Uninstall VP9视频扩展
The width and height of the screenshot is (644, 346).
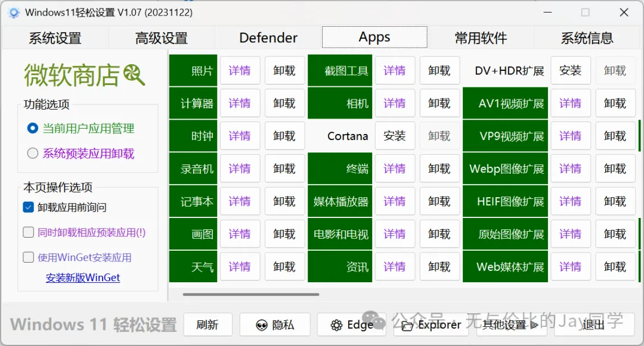[x=615, y=136]
